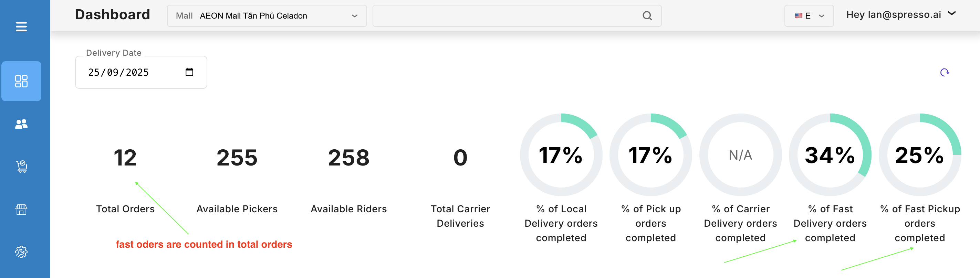Click the Delivery Date field 25/09/2025
This screenshot has width=980, height=278.
[x=141, y=72]
